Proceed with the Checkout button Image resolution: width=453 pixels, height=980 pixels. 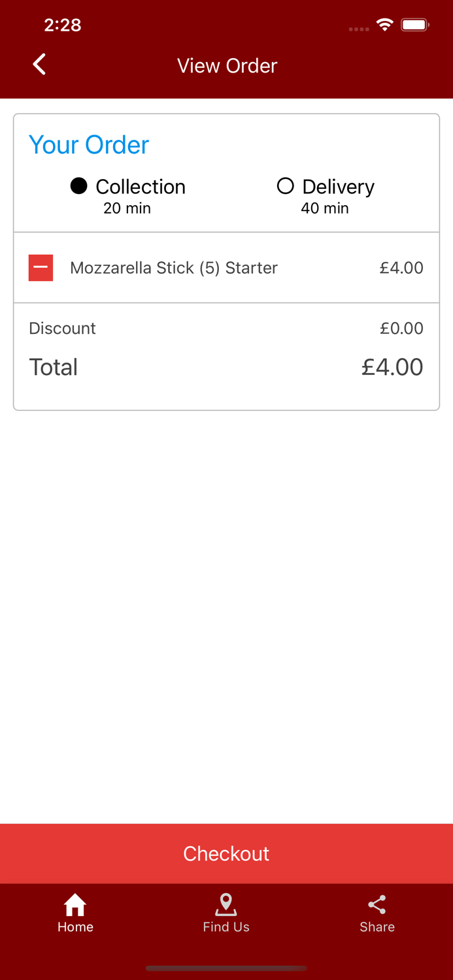click(x=226, y=853)
